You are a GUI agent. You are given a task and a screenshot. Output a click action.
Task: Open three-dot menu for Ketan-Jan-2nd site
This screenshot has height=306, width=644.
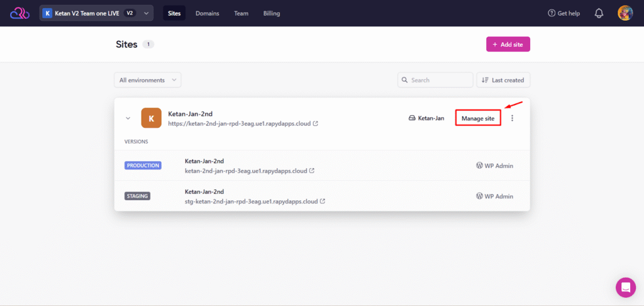tap(512, 118)
